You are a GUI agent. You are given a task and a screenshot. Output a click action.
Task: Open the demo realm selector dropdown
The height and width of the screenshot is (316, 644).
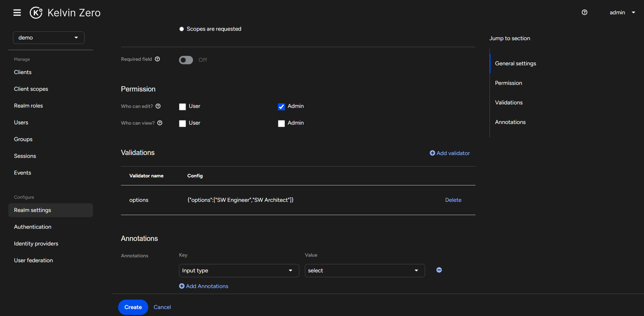[x=49, y=37]
